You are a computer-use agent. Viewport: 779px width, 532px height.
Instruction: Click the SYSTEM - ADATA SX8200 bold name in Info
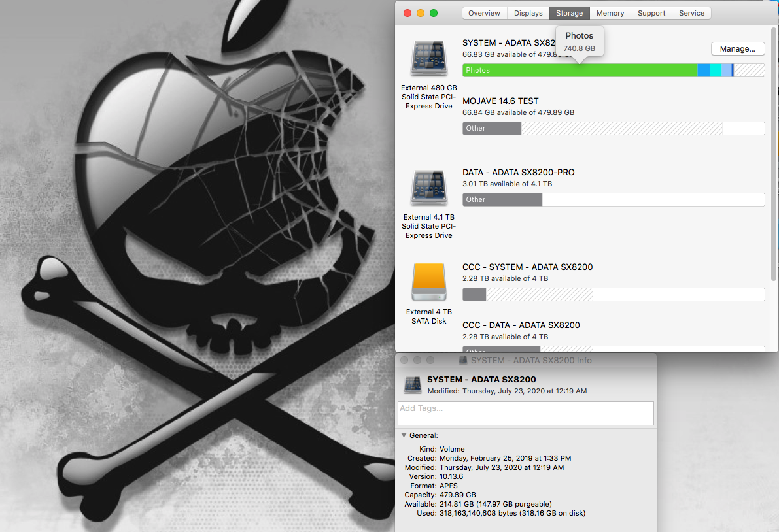tap(481, 380)
